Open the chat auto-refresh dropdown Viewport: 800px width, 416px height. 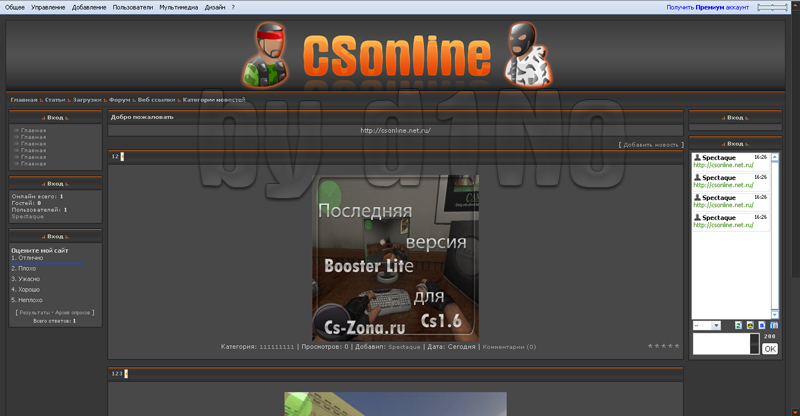tap(707, 326)
